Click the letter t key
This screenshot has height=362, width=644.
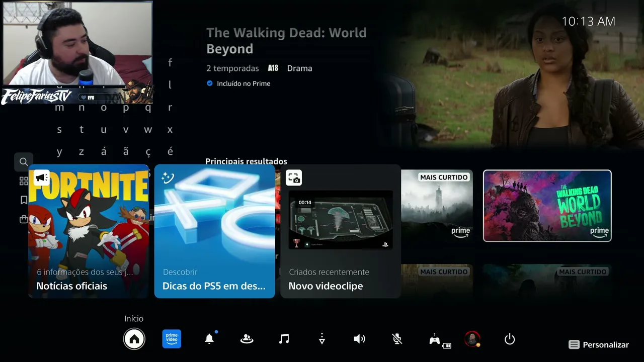82,130
